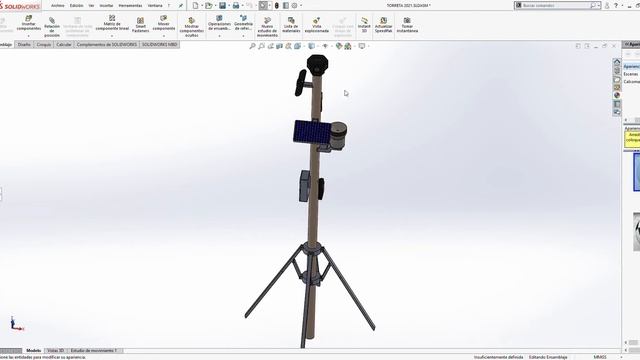
Task: Expand the Geometría de referencia dropdown arrow
Action: click(x=243, y=36)
